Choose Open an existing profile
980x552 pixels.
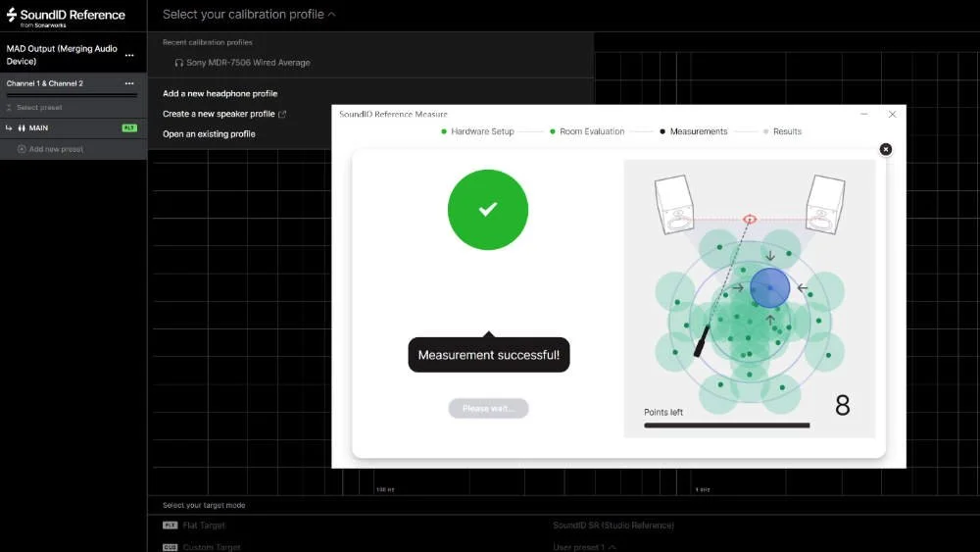pos(209,133)
